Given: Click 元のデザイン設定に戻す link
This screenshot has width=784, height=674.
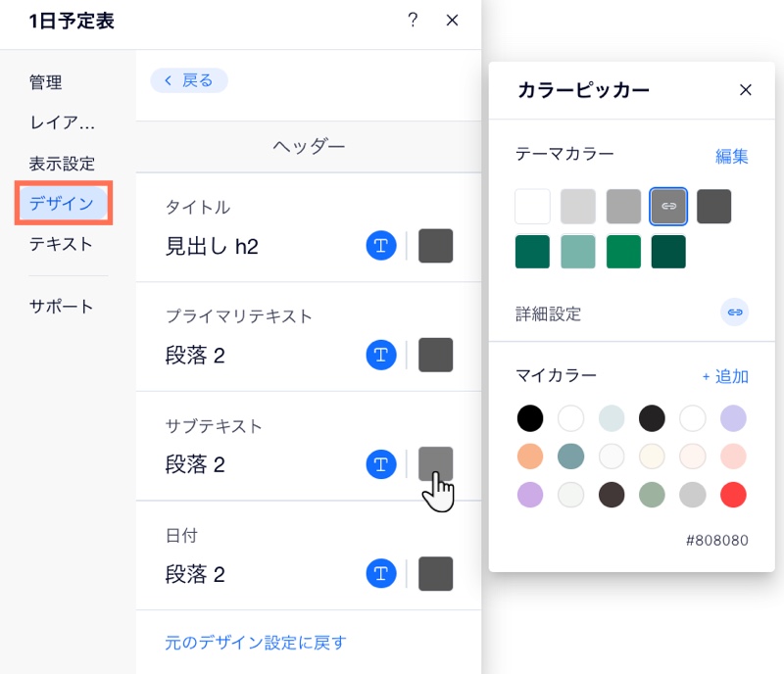Looking at the screenshot, I should click(256, 643).
